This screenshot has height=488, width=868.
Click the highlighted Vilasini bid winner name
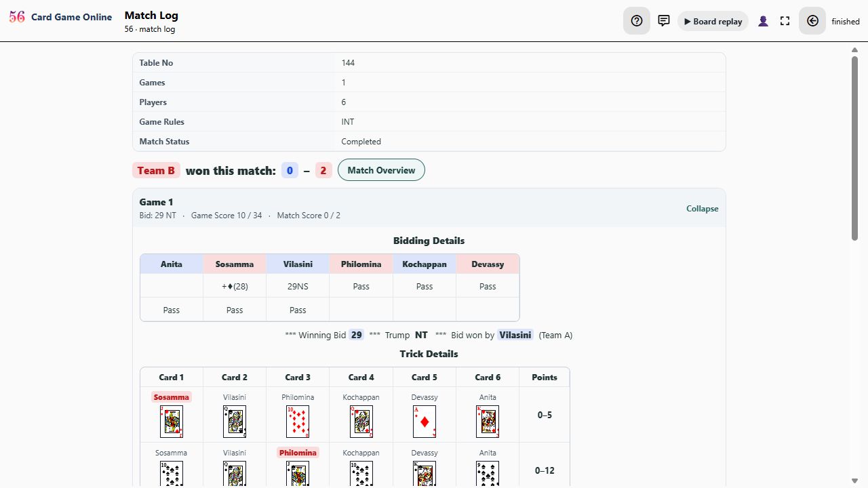[x=515, y=335]
